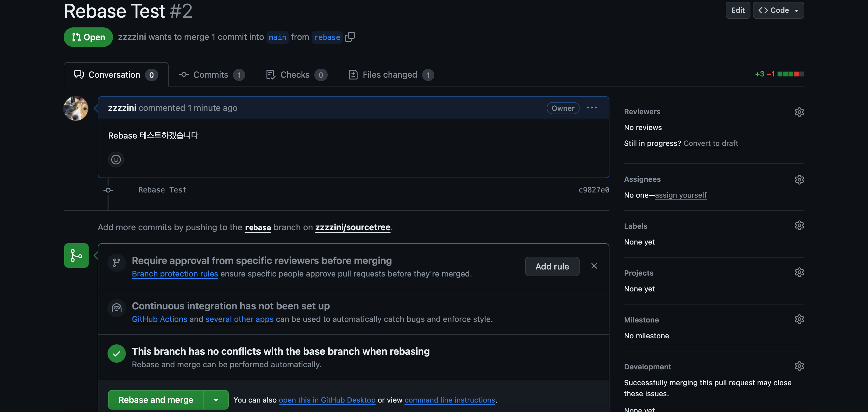Image resolution: width=868 pixels, height=412 pixels.
Task: Click the 1 minute ago timestamp
Action: (212, 108)
